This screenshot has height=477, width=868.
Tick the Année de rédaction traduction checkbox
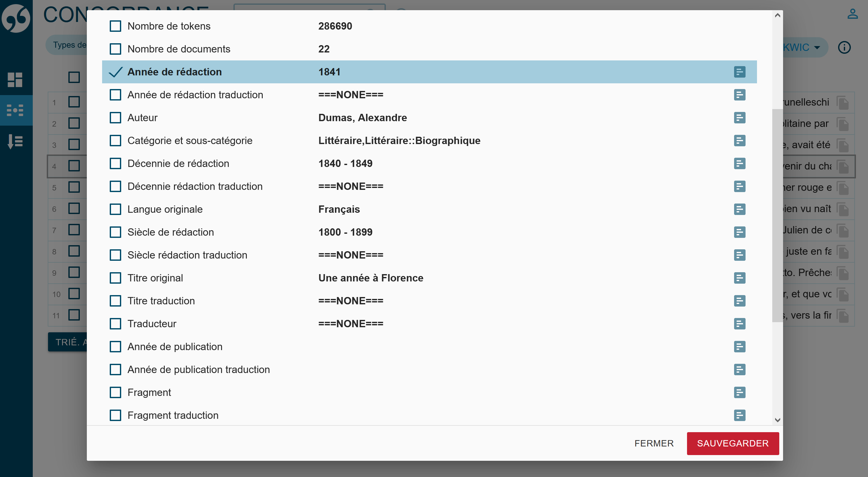115,95
